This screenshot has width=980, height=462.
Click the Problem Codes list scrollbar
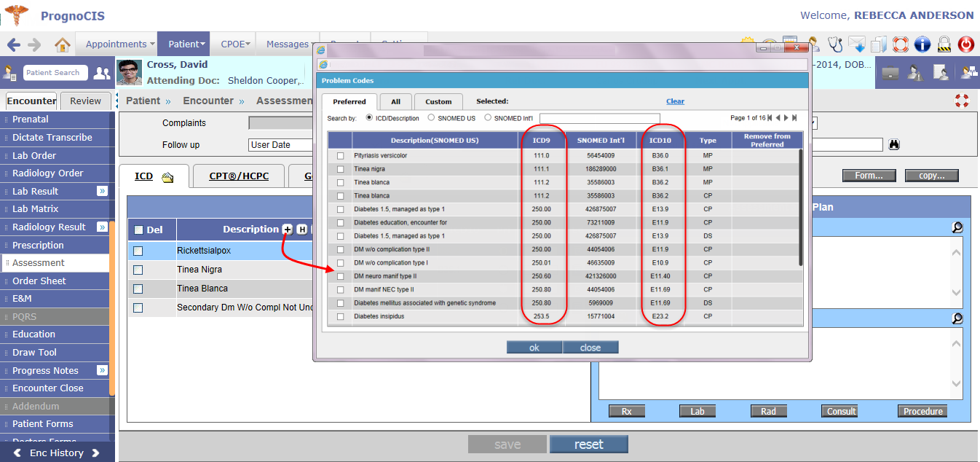(x=800, y=208)
